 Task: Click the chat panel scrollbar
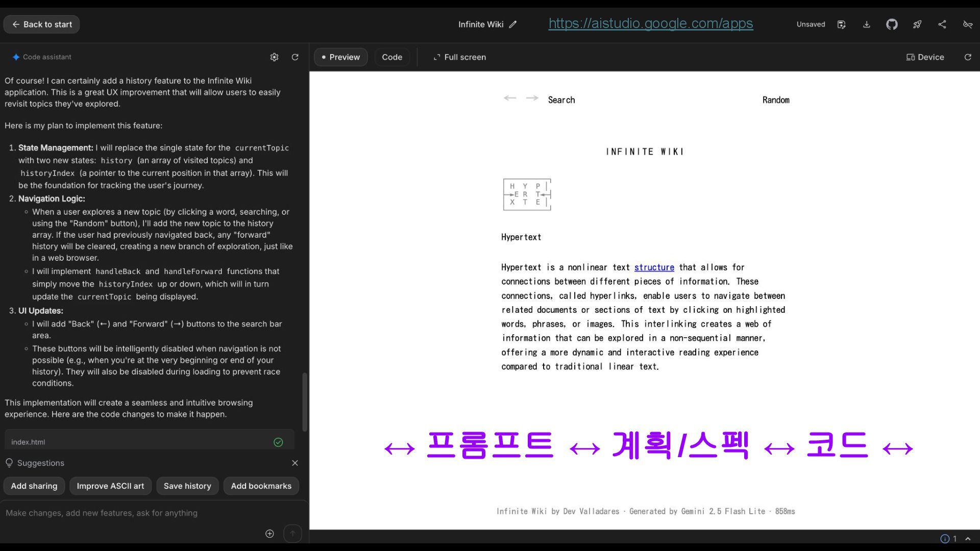click(x=305, y=402)
